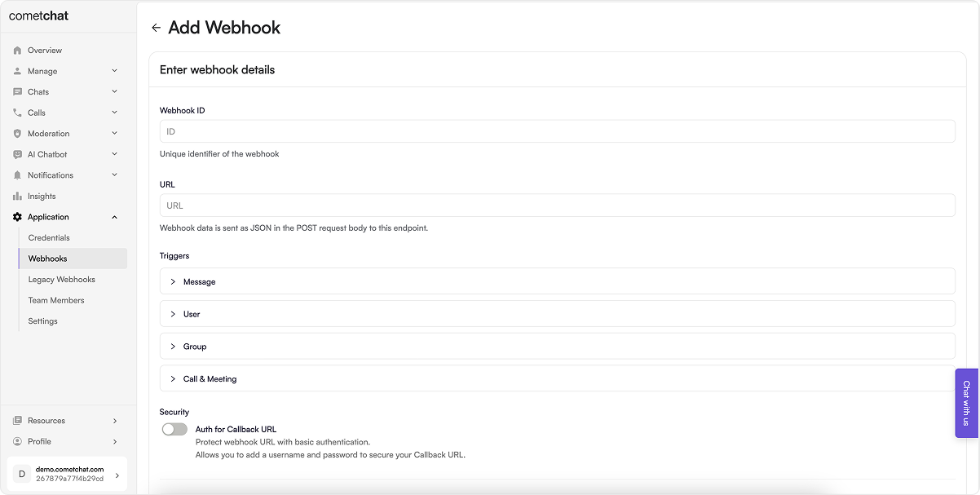The width and height of the screenshot is (980, 495).
Task: Focus the Webhook ID input field
Action: (557, 131)
